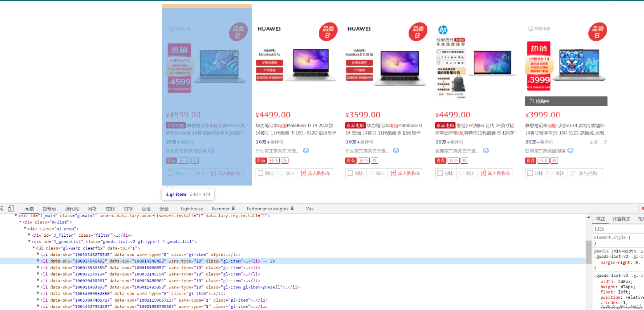Switch to the 源代码 sources tab
This screenshot has height=310, width=644.
tap(72, 209)
